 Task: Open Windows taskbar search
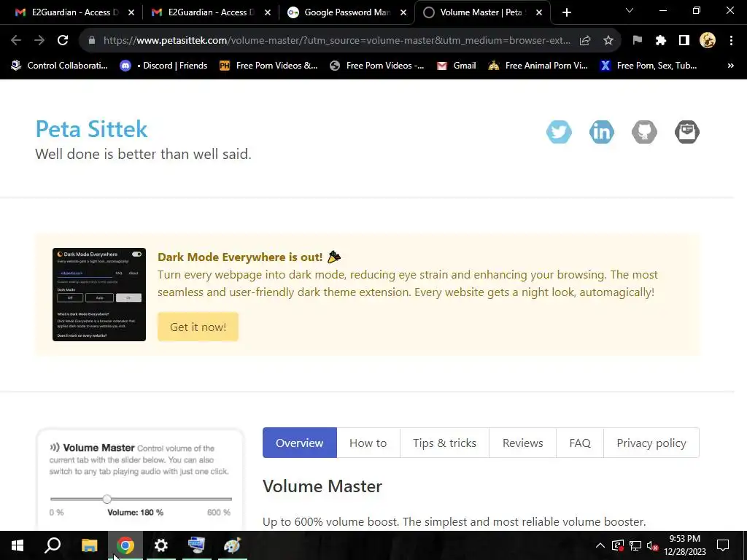(53, 545)
